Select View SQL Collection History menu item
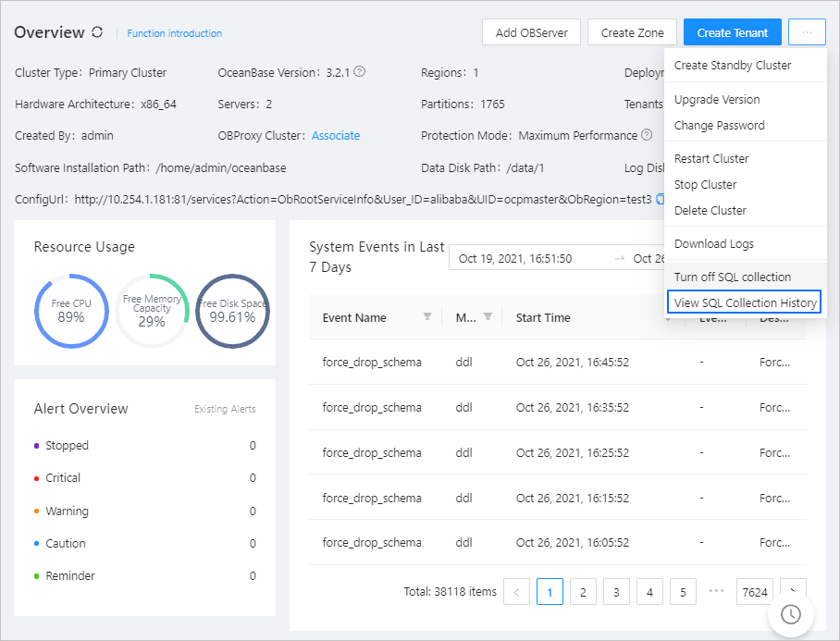The height and width of the screenshot is (641, 840). click(x=745, y=302)
